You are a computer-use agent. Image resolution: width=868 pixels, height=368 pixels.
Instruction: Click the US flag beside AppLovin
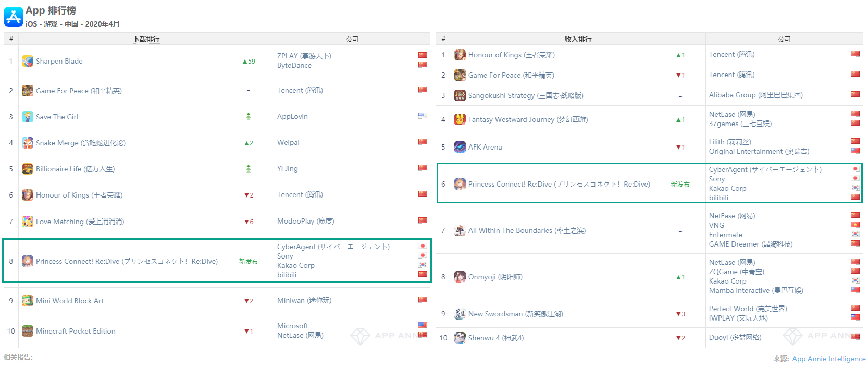click(423, 116)
